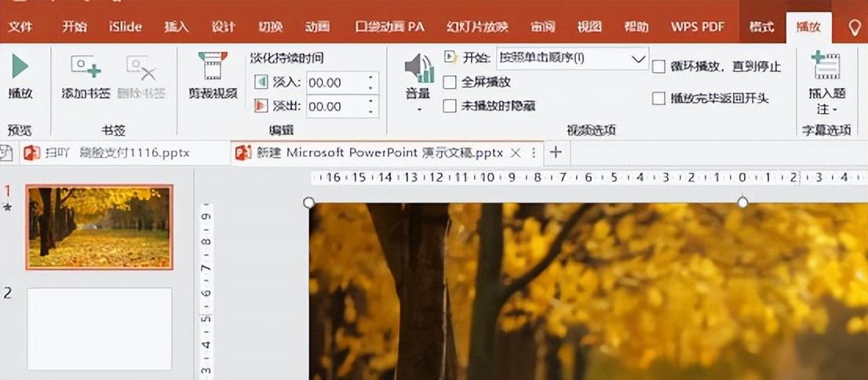Switch to the 视图 View tab
The image size is (868, 380).
pyautogui.click(x=589, y=27)
